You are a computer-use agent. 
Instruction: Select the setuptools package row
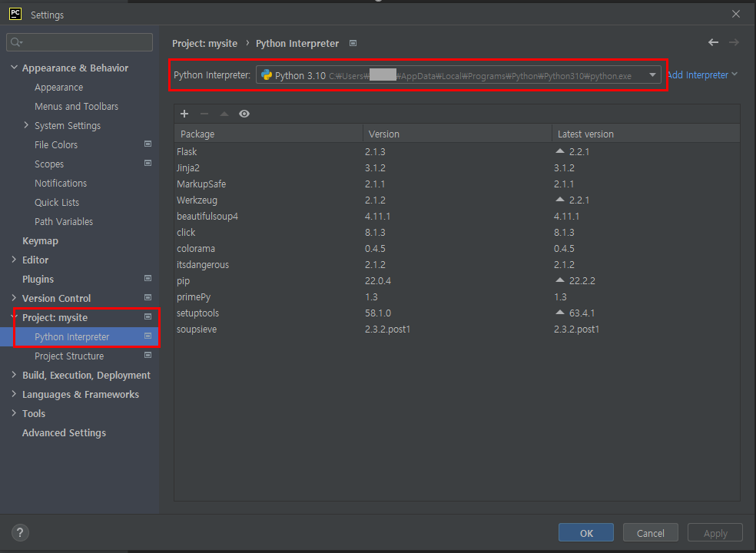click(456, 313)
